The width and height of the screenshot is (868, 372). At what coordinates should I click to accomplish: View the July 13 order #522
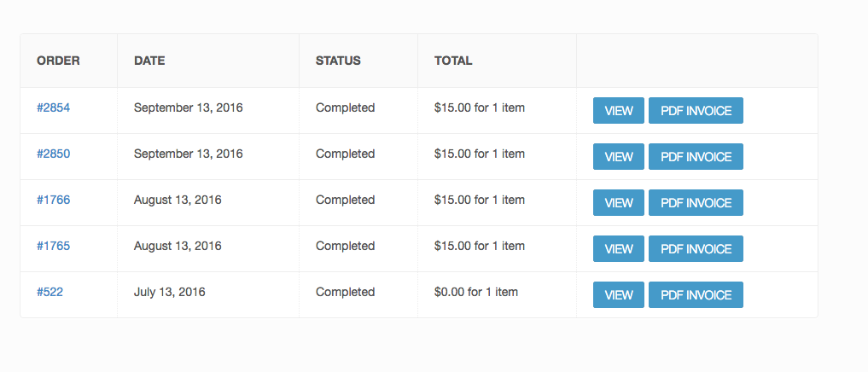click(x=618, y=294)
